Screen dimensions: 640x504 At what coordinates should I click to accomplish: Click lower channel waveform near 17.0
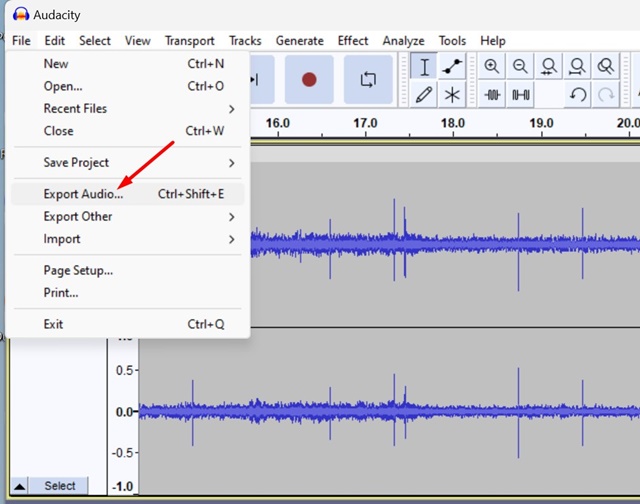click(x=365, y=411)
